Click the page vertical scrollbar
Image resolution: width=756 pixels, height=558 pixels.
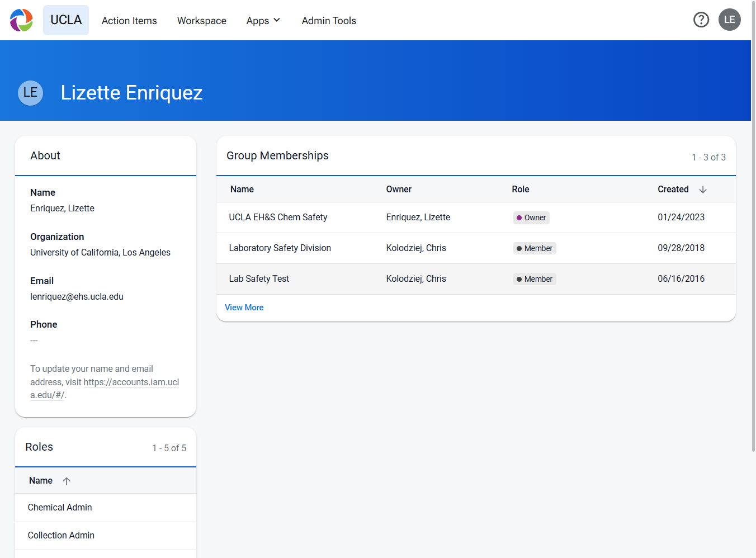[753, 226]
